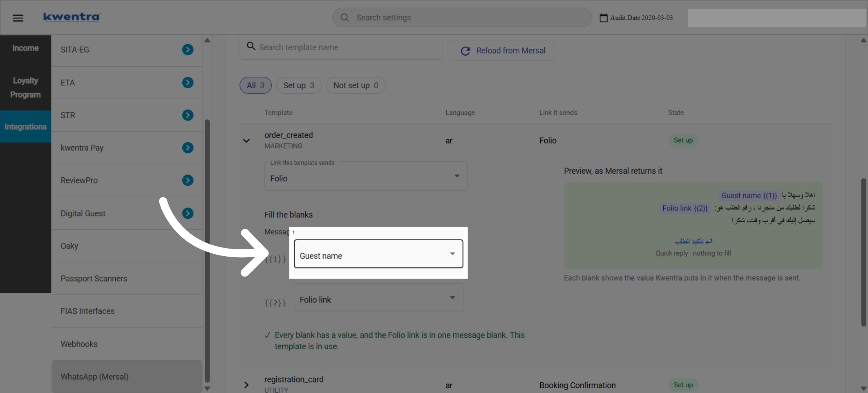Click the Folio link {{2}} preview chip
The image size is (868, 393).
(x=685, y=208)
